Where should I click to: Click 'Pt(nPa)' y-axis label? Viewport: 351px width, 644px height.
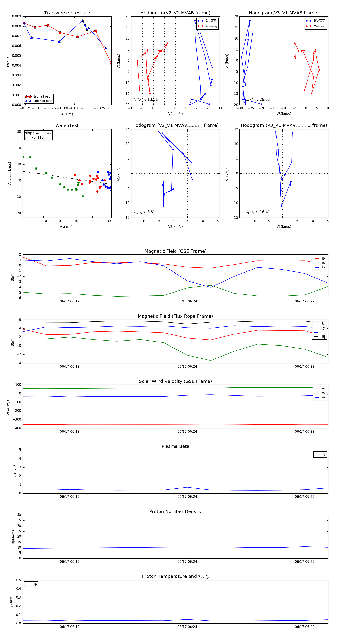[8, 61]
